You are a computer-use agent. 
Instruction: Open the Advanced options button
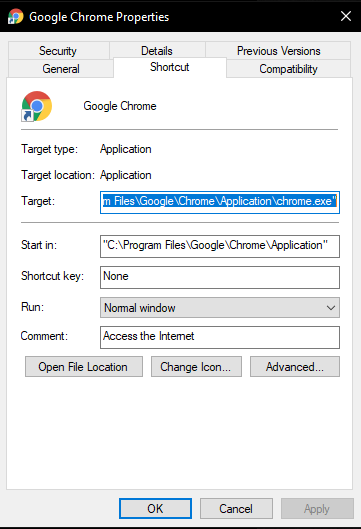tap(295, 367)
